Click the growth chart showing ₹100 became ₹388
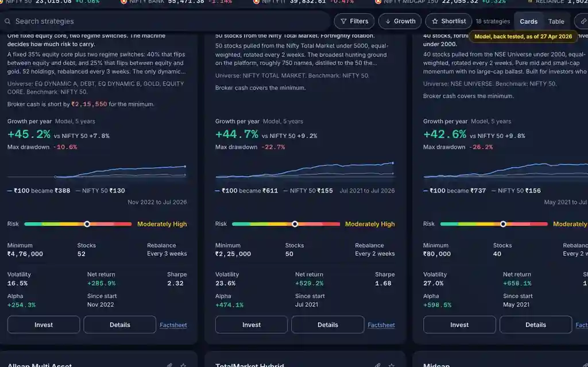Screen dimensions: 588x367 pos(97,171)
